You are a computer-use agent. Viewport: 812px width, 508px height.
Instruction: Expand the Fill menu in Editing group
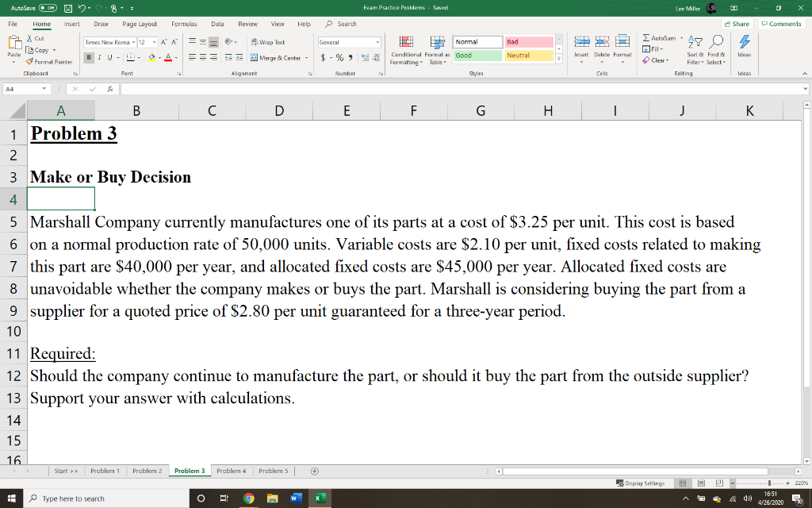(x=653, y=49)
